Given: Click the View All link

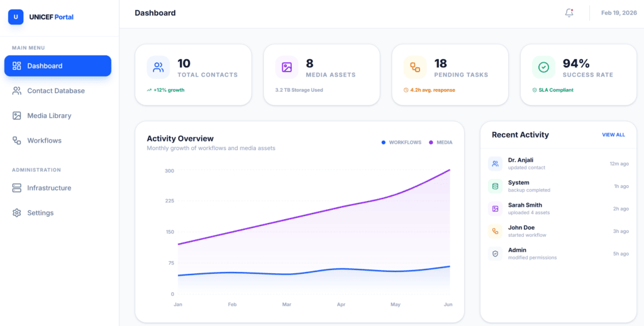Looking at the screenshot, I should pos(613,135).
